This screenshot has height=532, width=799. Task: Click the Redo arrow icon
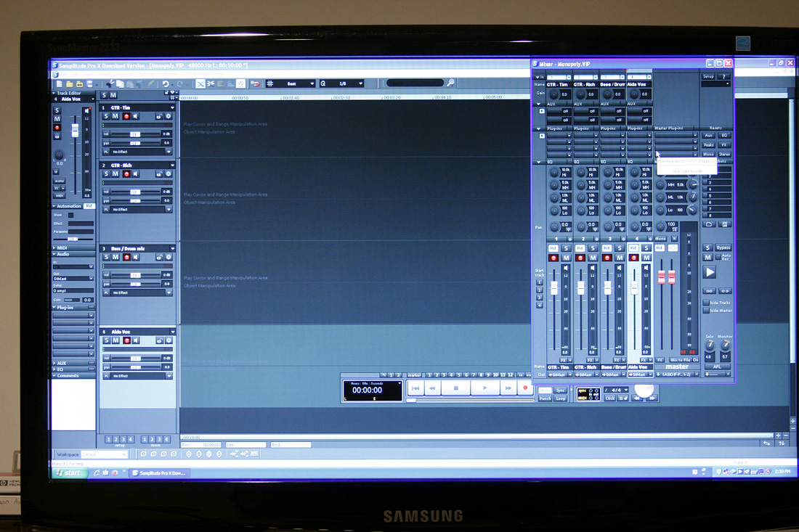(x=179, y=83)
